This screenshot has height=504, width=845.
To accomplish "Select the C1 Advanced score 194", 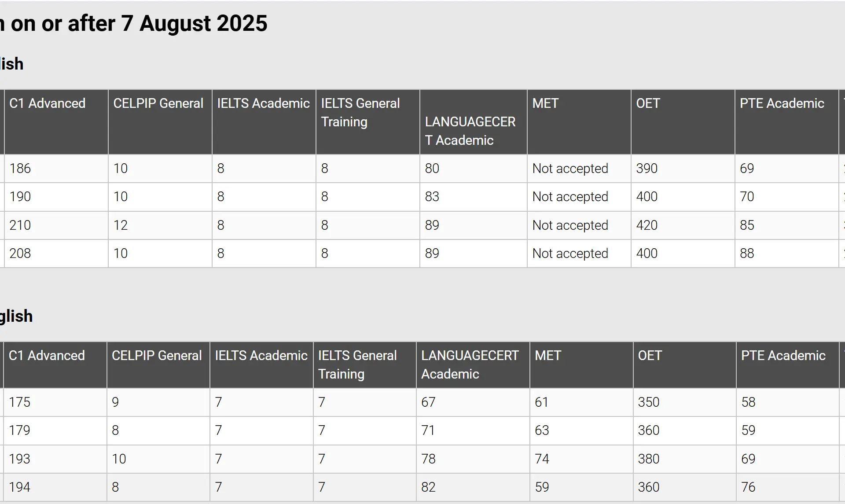I will click(x=20, y=487).
